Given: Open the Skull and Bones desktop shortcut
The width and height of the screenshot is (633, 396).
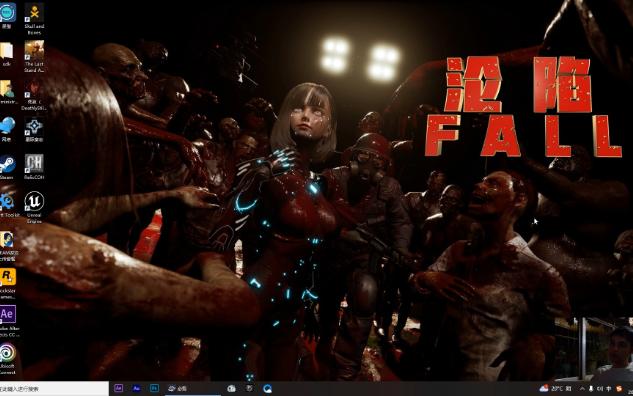Looking at the screenshot, I should [34, 19].
